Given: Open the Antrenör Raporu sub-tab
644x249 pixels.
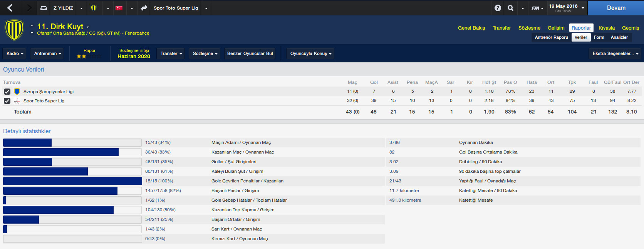Looking at the screenshot, I should click(x=551, y=37).
